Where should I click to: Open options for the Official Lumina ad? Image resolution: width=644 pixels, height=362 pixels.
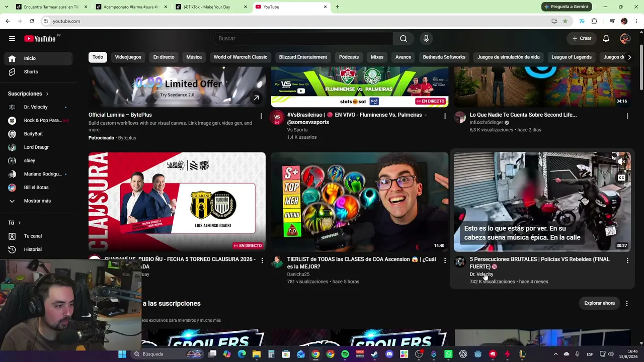pos(261,116)
